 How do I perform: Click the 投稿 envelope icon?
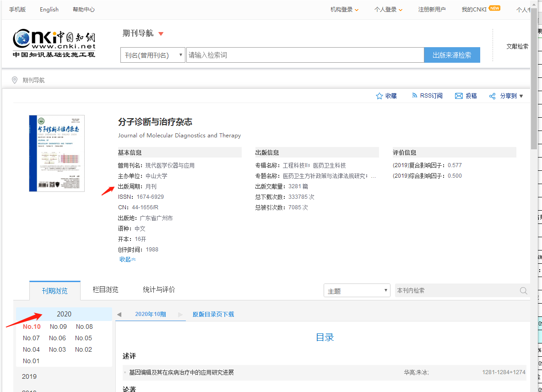point(459,96)
